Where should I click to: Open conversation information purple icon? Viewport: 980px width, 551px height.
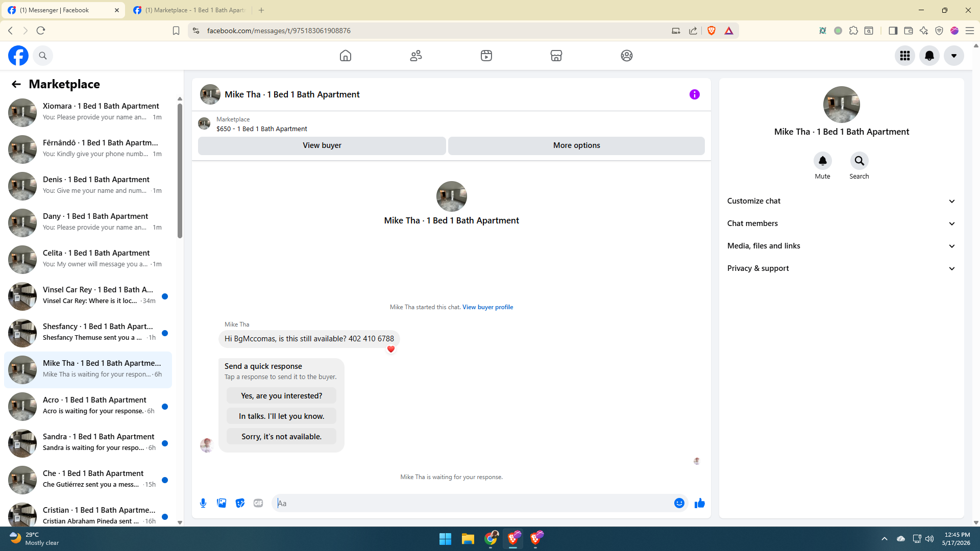695,94
